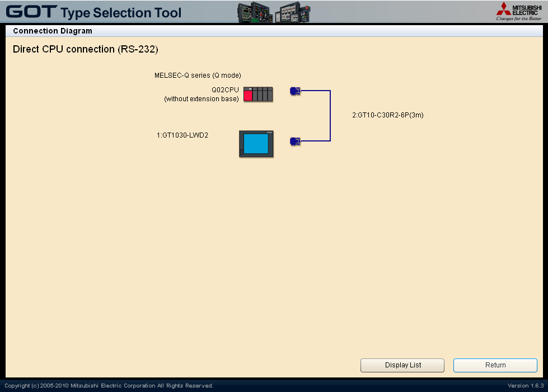Click the Mitsubishi copyright notice

109,386
